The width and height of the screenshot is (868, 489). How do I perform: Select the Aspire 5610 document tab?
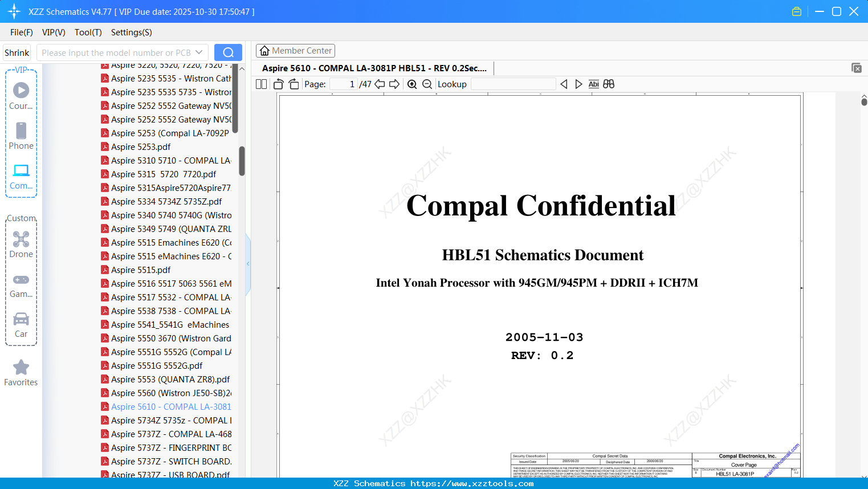point(374,68)
